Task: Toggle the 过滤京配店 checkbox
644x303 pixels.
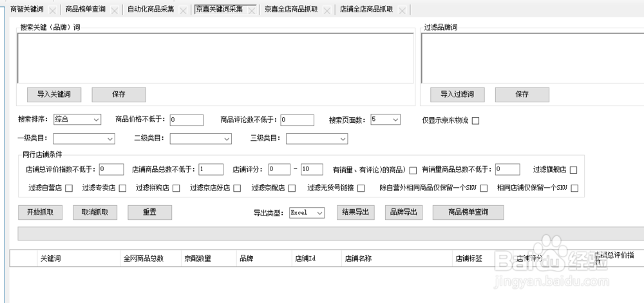Action: click(292, 188)
